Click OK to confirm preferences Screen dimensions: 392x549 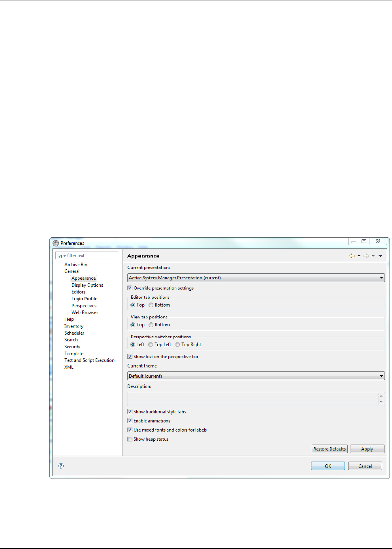coord(328,466)
